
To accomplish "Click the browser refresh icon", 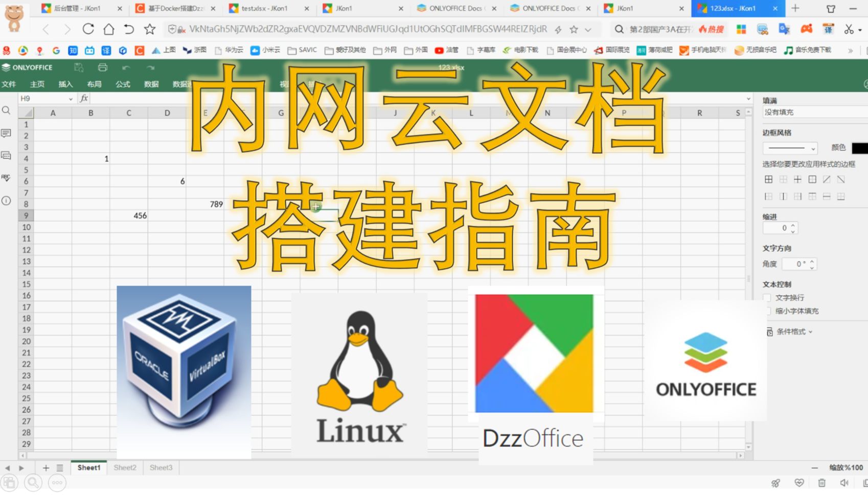I will (88, 29).
